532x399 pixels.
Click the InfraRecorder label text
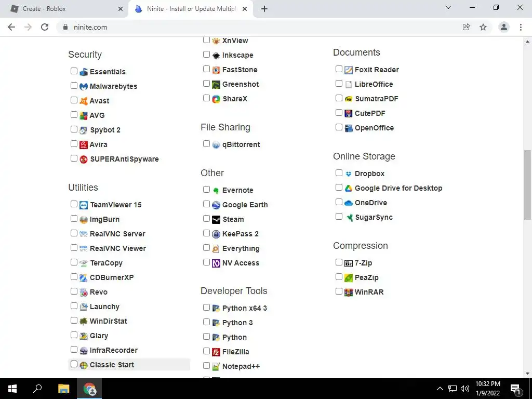pyautogui.click(x=114, y=351)
